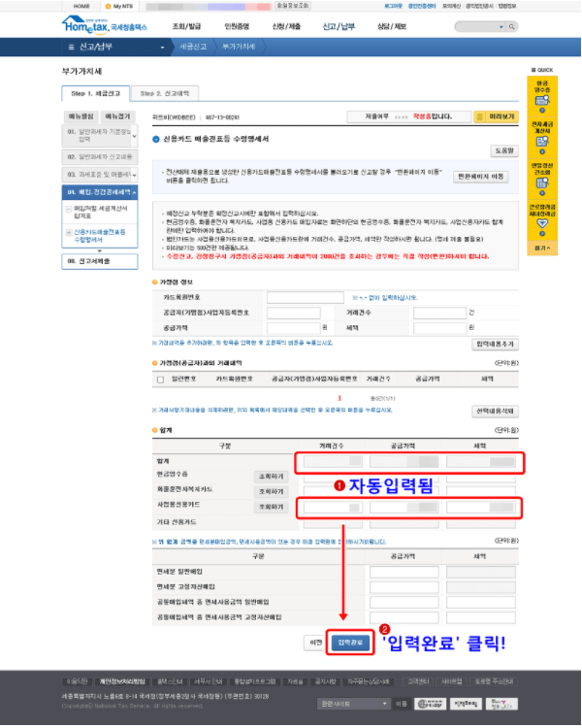This screenshot has height=728, width=582.
Task: Open the 조회/발급 top menu
Action: pyautogui.click(x=186, y=26)
